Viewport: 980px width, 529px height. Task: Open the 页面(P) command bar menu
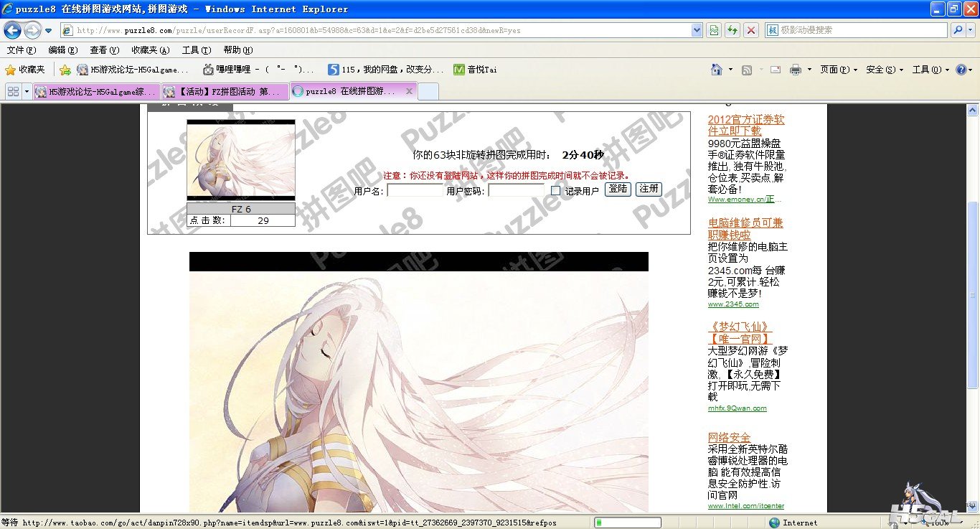(x=839, y=70)
